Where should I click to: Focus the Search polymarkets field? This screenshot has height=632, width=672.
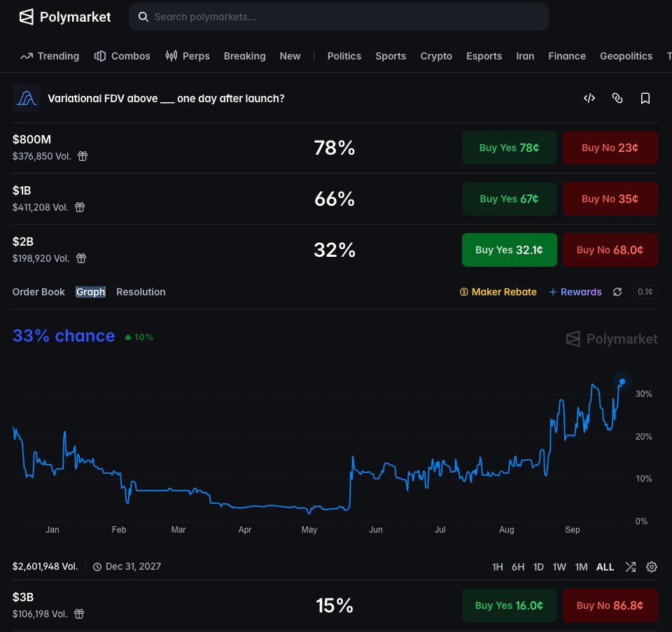pos(339,17)
